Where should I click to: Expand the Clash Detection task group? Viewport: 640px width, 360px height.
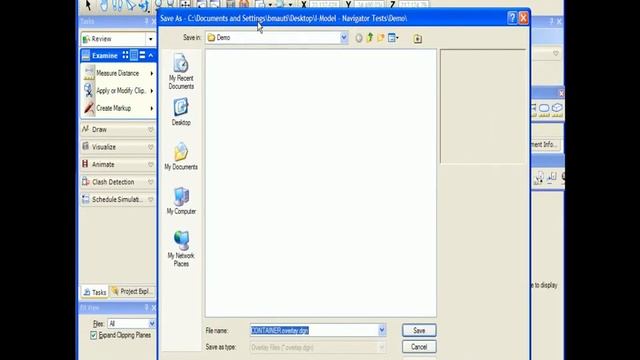[x=151, y=182]
